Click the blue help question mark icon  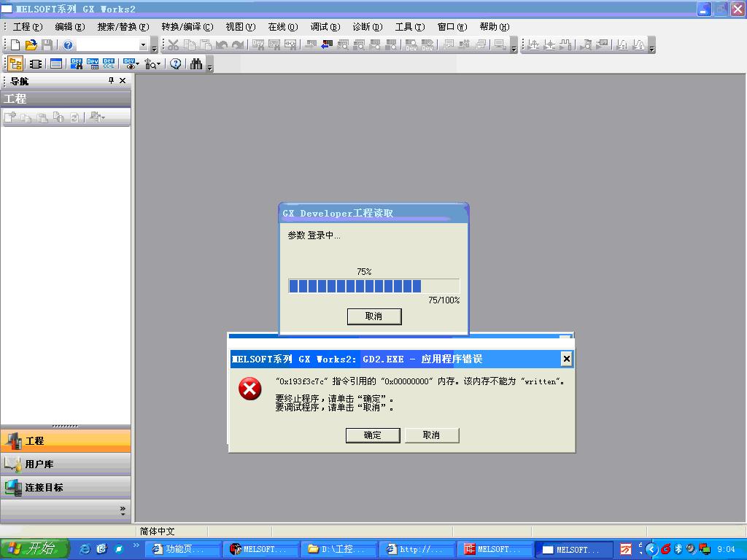(68, 45)
